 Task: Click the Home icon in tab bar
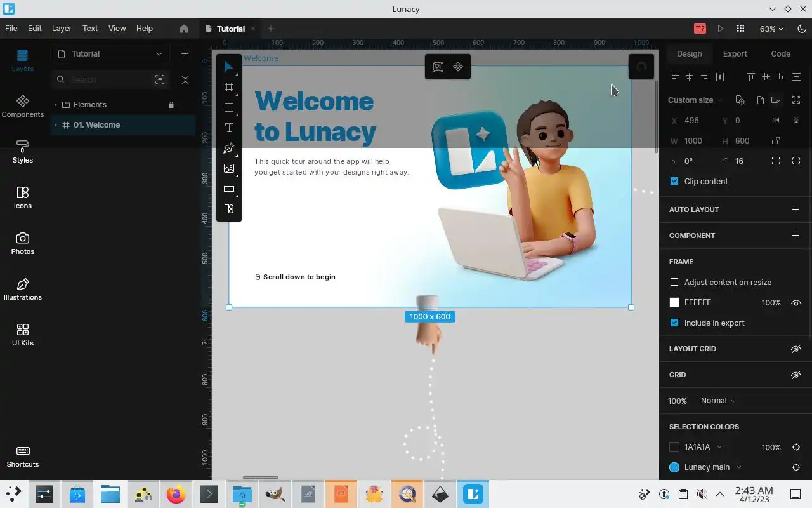click(184, 29)
